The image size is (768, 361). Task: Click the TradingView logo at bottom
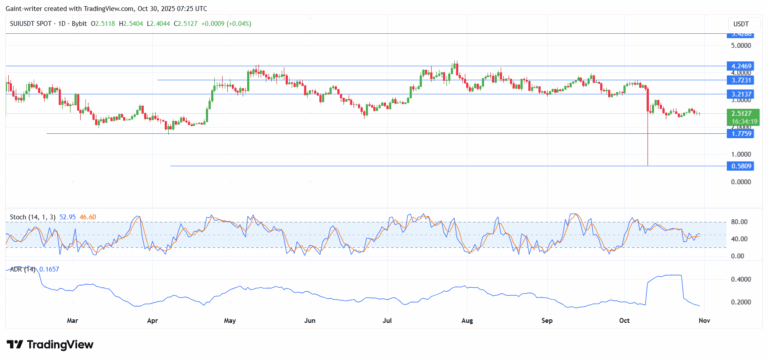(49, 344)
